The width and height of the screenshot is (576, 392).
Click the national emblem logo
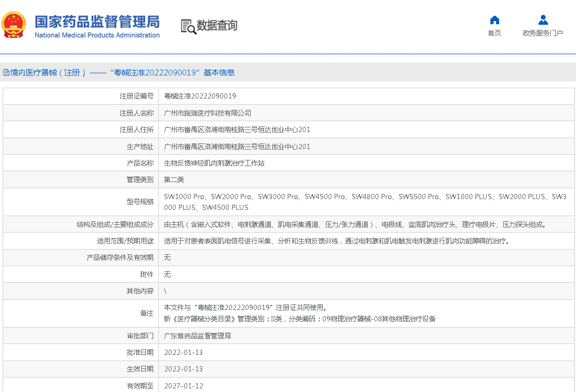point(14,25)
